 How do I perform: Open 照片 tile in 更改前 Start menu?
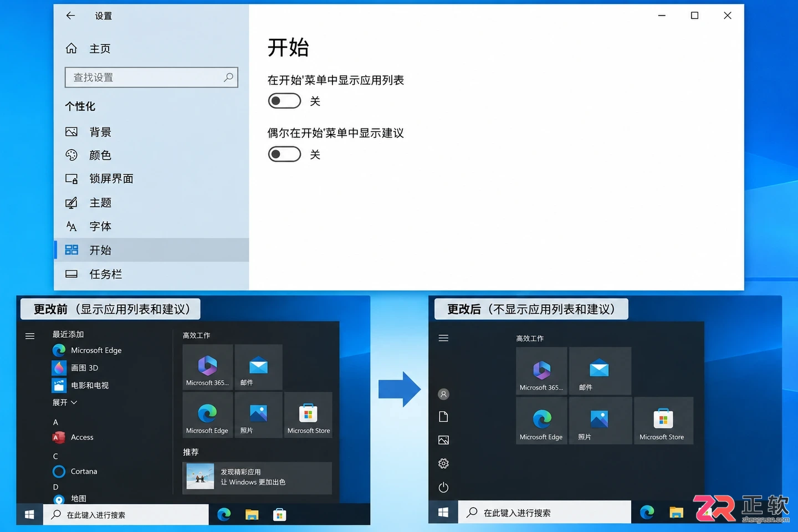[x=259, y=415]
